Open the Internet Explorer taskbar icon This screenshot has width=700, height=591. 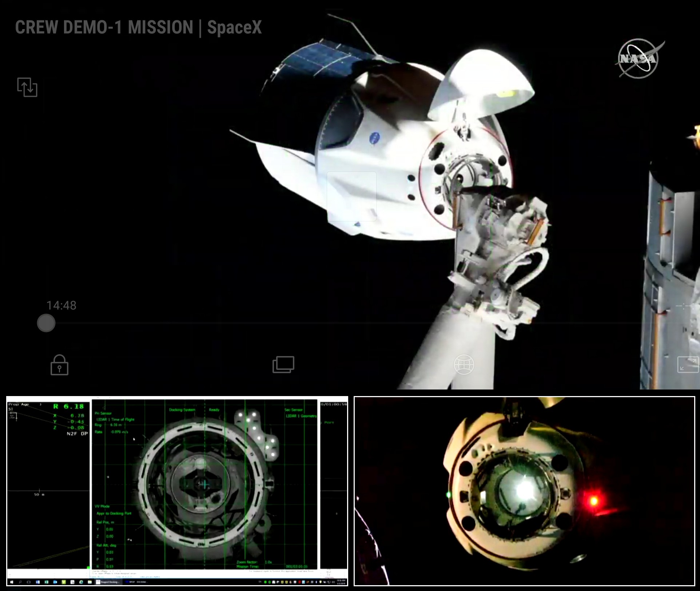pyautogui.click(x=81, y=582)
